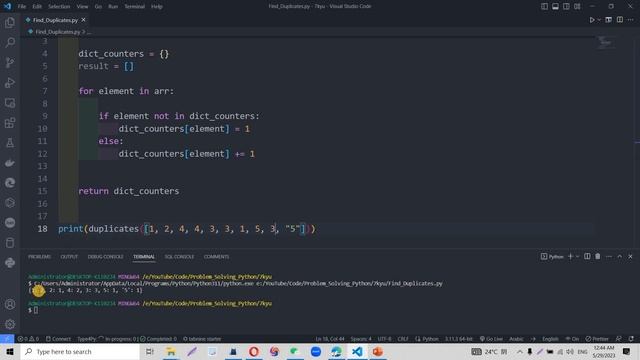
Task: Open new terminal profile dropdown arrow
Action: pyautogui.click(x=578, y=256)
